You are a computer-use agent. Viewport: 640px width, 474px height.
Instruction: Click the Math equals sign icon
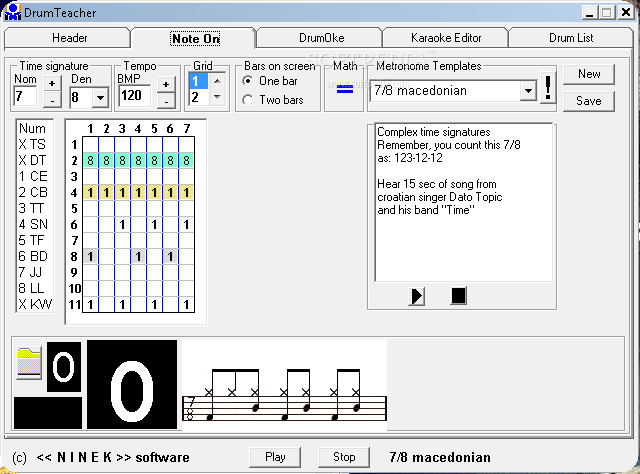point(344,89)
